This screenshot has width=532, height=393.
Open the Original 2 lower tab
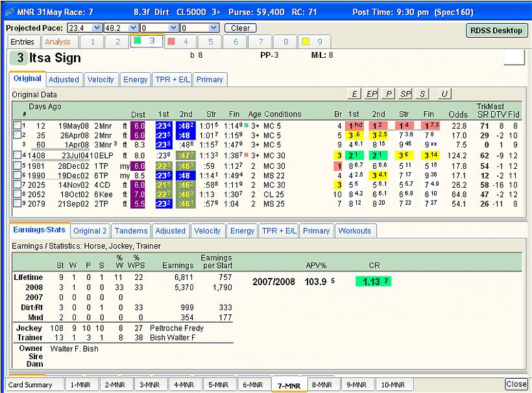(x=90, y=231)
